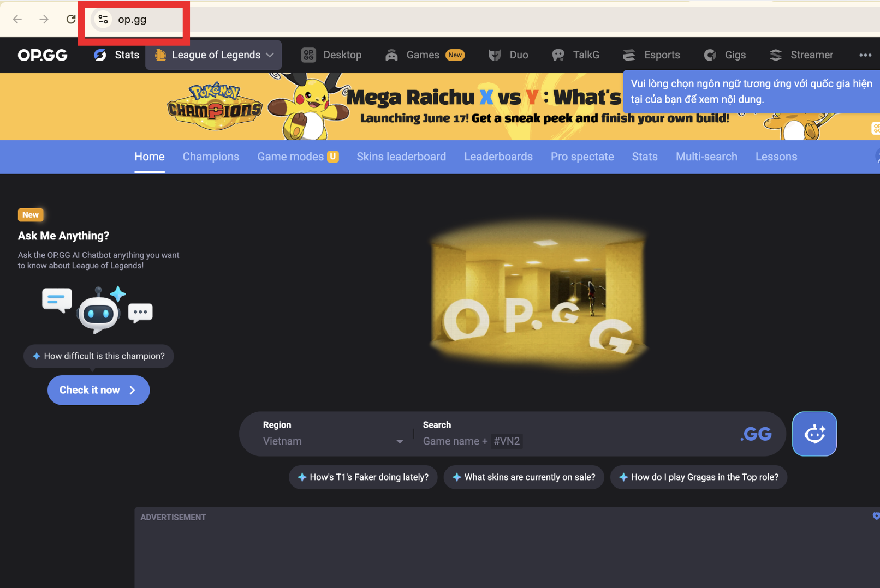Click the Pokémon Champions banner logo
The height and width of the screenshot is (588, 880).
pyautogui.click(x=215, y=106)
